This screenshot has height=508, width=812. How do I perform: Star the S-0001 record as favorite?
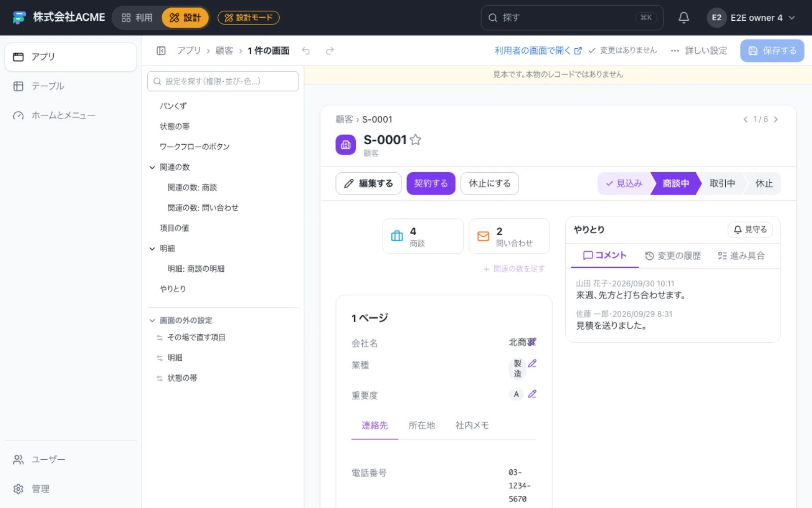pyautogui.click(x=416, y=140)
